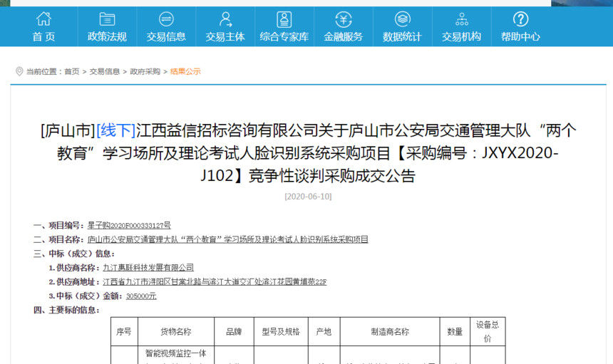Screen dimensions: 613x364
Task: Click the trading institutions org-chart icon
Action: coord(462,19)
